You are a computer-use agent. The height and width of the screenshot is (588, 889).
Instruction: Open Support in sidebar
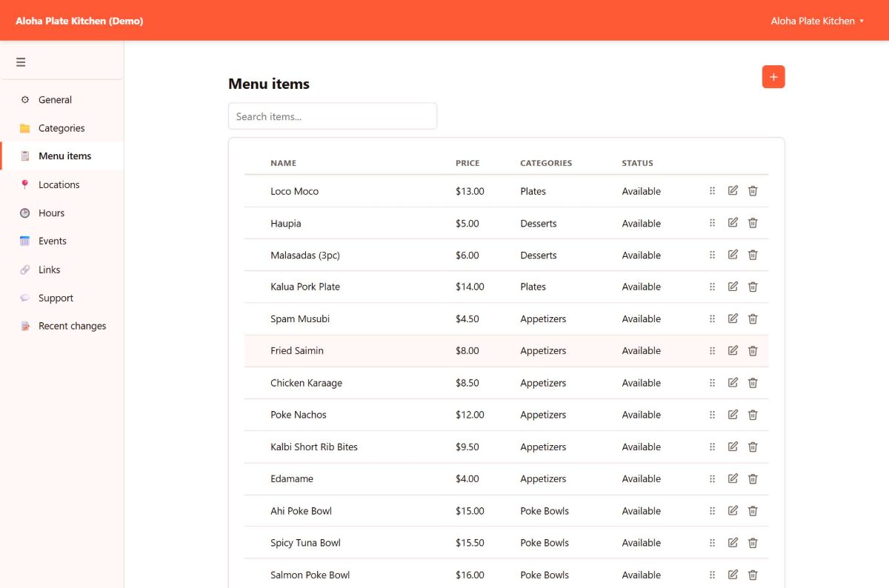[62, 298]
